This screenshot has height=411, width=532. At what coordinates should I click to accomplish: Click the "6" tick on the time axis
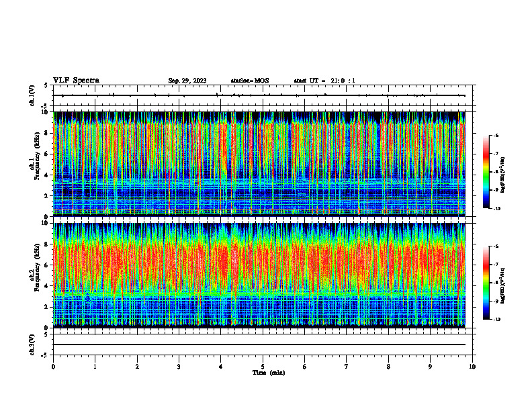coord(305,367)
